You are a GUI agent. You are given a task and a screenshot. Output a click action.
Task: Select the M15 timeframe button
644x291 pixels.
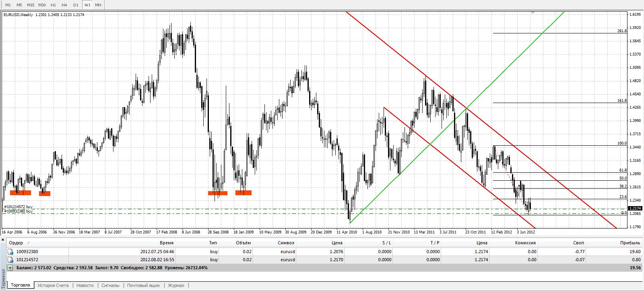click(31, 5)
